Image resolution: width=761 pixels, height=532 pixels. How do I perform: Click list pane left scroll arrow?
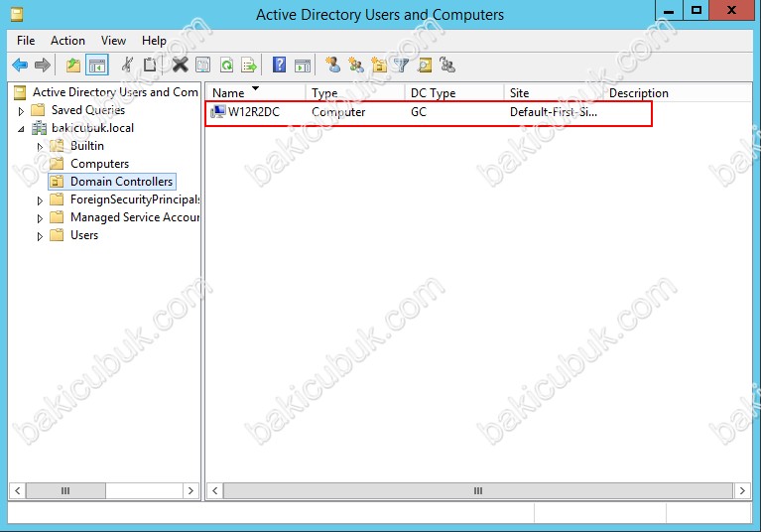215,490
